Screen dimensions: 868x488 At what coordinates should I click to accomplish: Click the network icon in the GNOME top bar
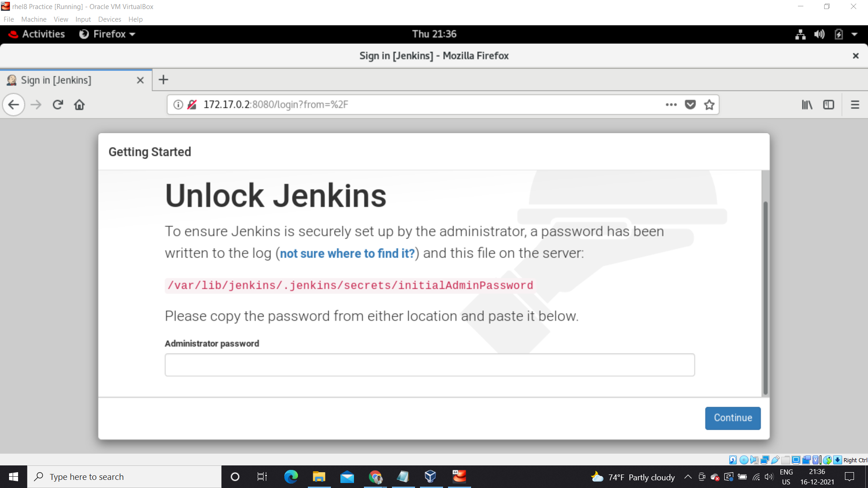point(800,34)
